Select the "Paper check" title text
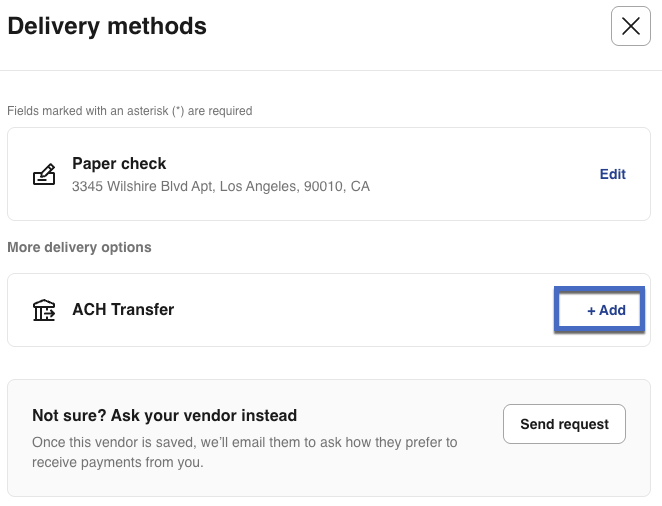This screenshot has height=506, width=662. click(x=119, y=163)
